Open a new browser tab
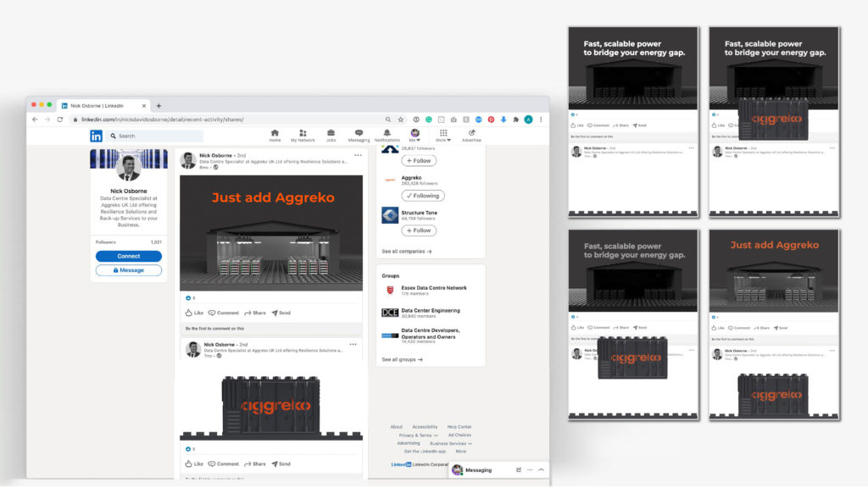Image resolution: width=868 pixels, height=488 pixels. pyautogui.click(x=159, y=106)
